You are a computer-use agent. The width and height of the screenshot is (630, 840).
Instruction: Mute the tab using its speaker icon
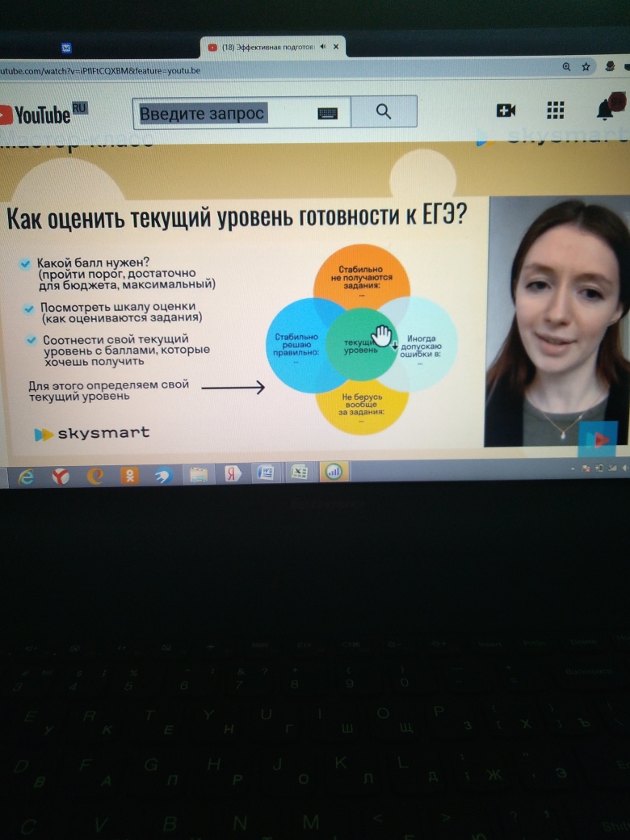click(322, 48)
